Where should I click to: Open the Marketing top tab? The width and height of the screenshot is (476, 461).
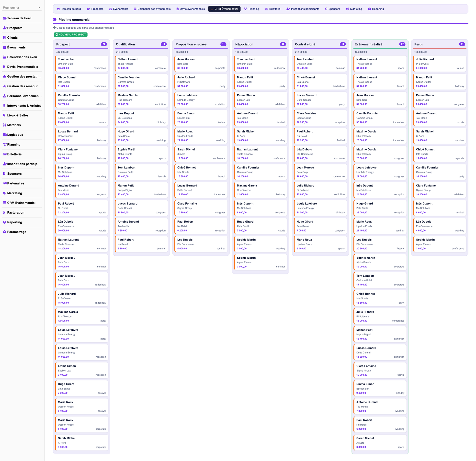[354, 9]
